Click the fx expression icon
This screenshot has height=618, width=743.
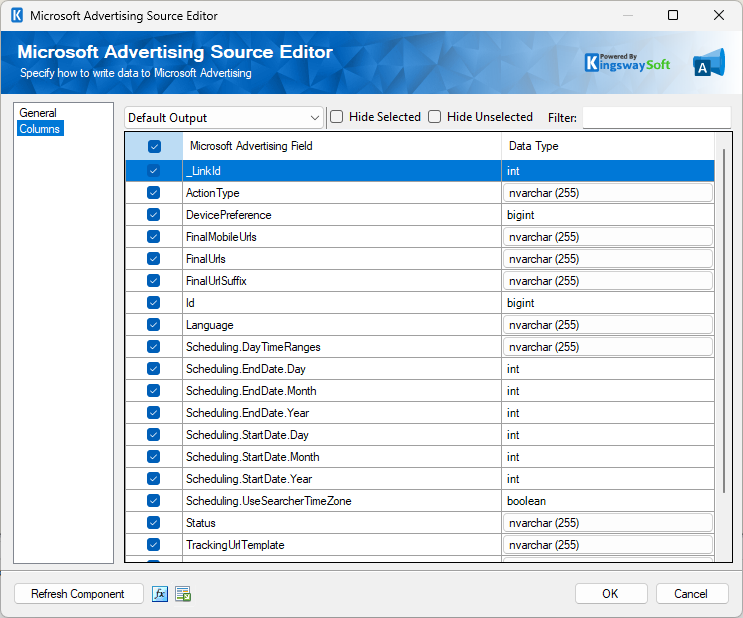(x=160, y=594)
